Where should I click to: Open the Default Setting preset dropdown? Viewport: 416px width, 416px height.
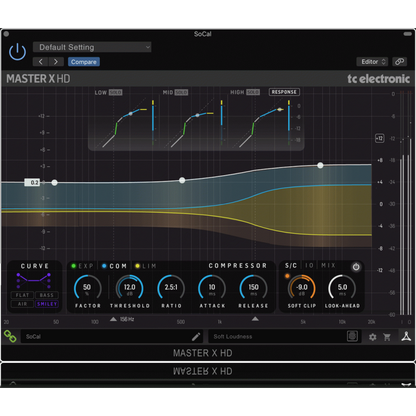[x=92, y=47]
